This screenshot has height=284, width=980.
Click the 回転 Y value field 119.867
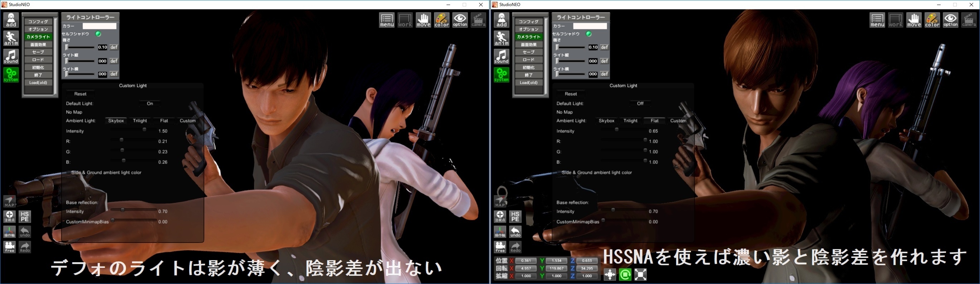tap(556, 268)
